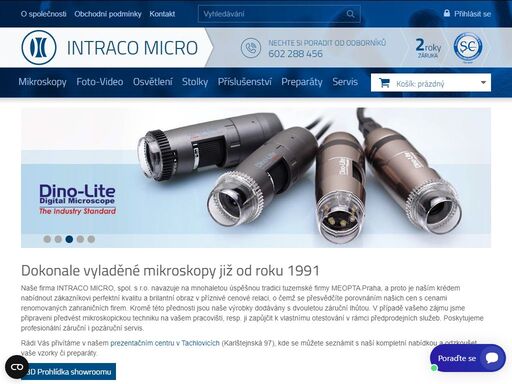Expand the Košík cart dropdown arrow

coord(483,82)
